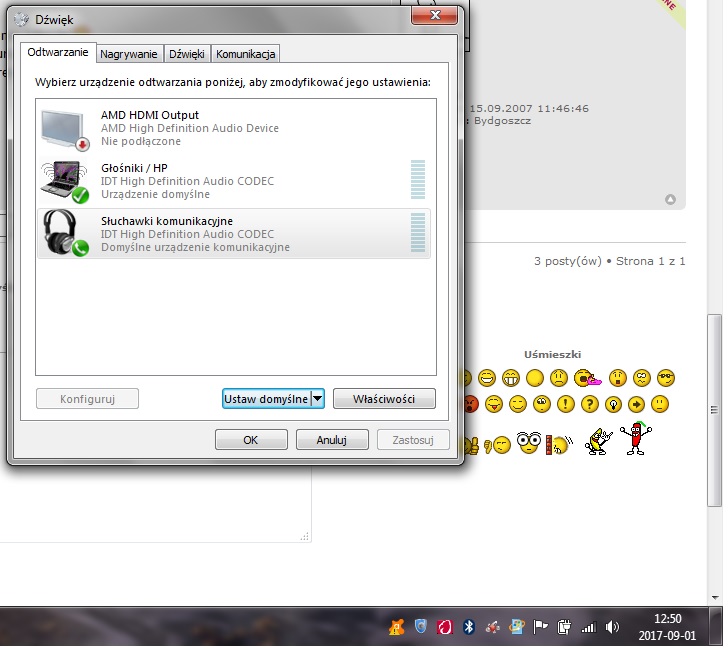
Task: Click the battery power plug tray icon
Action: tap(564, 627)
